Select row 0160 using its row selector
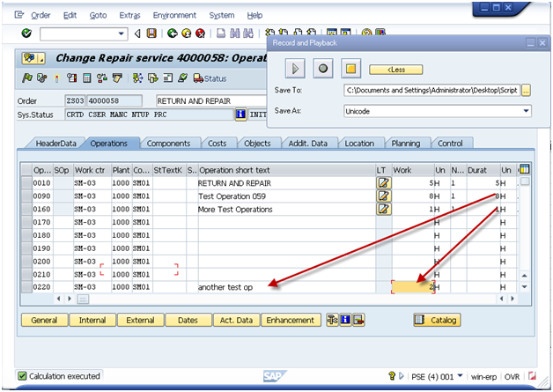The height and width of the screenshot is (392, 553). pos(26,209)
